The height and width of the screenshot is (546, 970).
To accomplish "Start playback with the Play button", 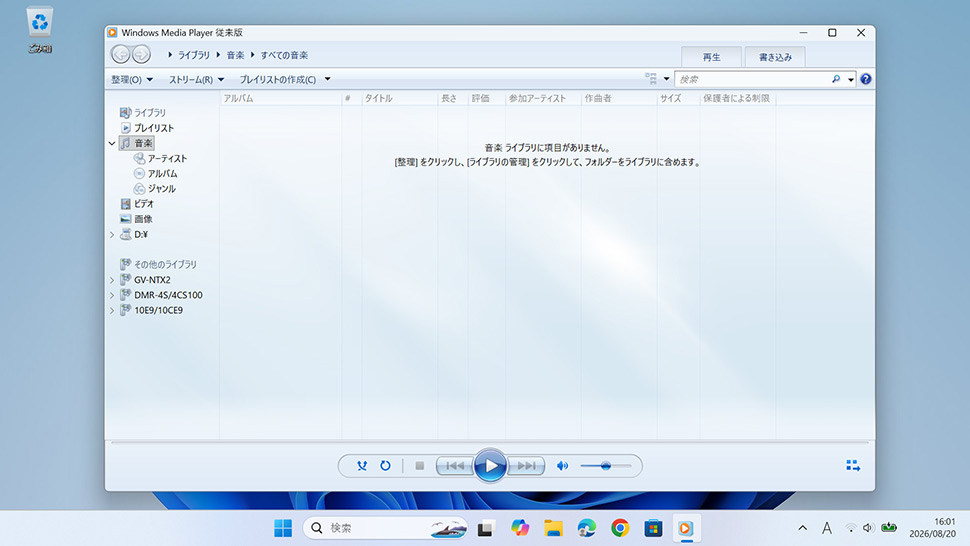I will point(490,466).
